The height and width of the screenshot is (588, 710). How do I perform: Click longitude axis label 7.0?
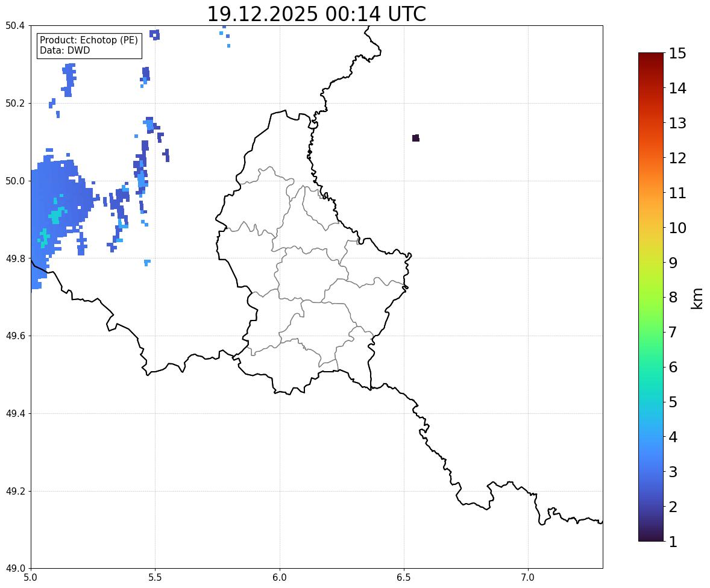[x=528, y=578]
